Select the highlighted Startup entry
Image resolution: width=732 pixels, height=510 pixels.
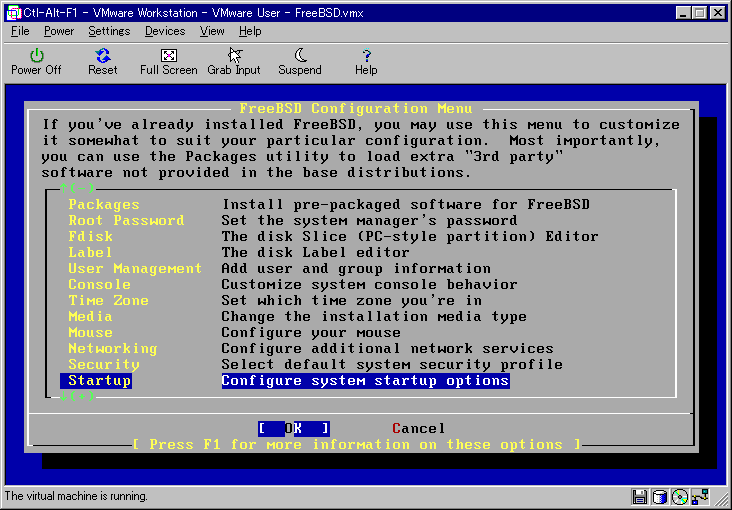click(x=96, y=381)
